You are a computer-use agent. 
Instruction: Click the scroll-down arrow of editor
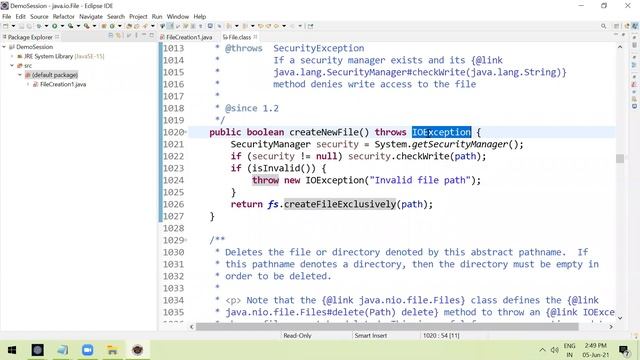tap(620, 318)
